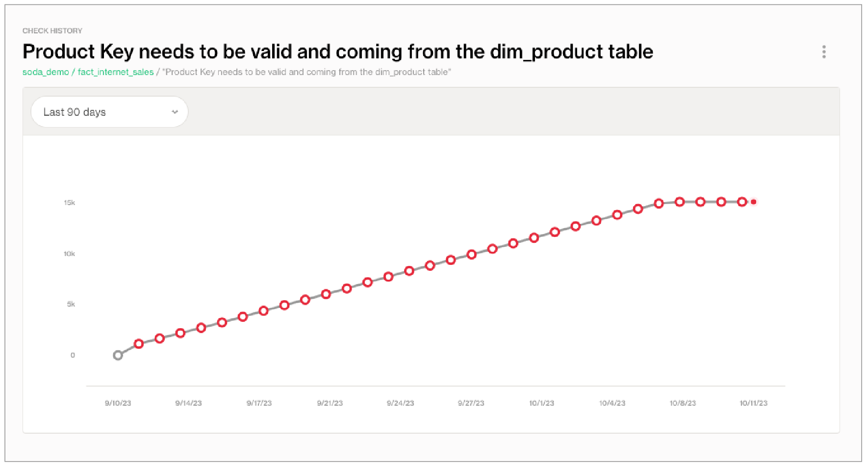Open the Last 90 days dropdown
This screenshot has width=868, height=468.
pyautogui.click(x=109, y=112)
